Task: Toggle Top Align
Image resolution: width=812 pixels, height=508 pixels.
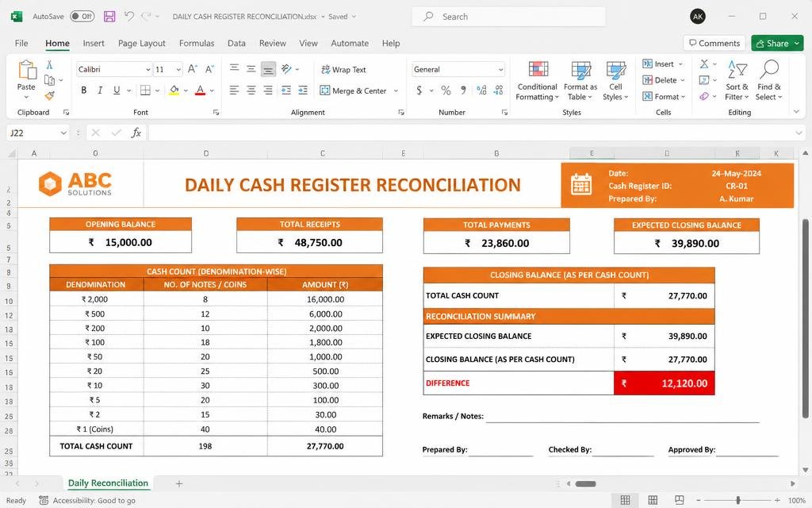Action: [234, 69]
